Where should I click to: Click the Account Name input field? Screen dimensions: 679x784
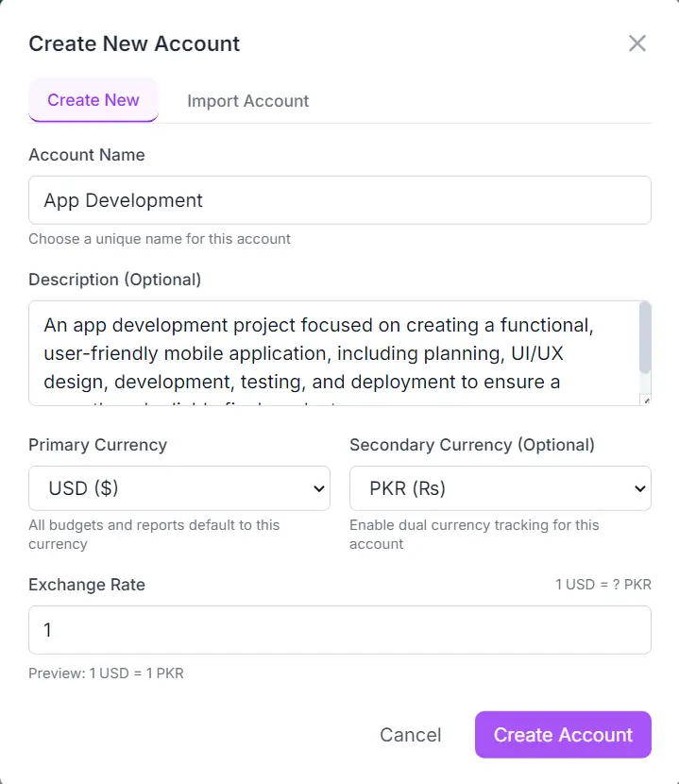pyautogui.click(x=339, y=200)
